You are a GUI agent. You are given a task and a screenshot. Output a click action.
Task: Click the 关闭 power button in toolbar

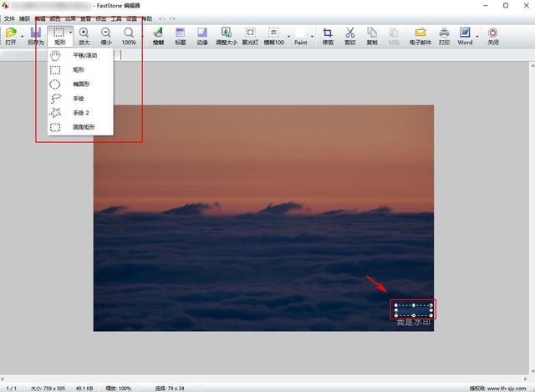(492, 33)
